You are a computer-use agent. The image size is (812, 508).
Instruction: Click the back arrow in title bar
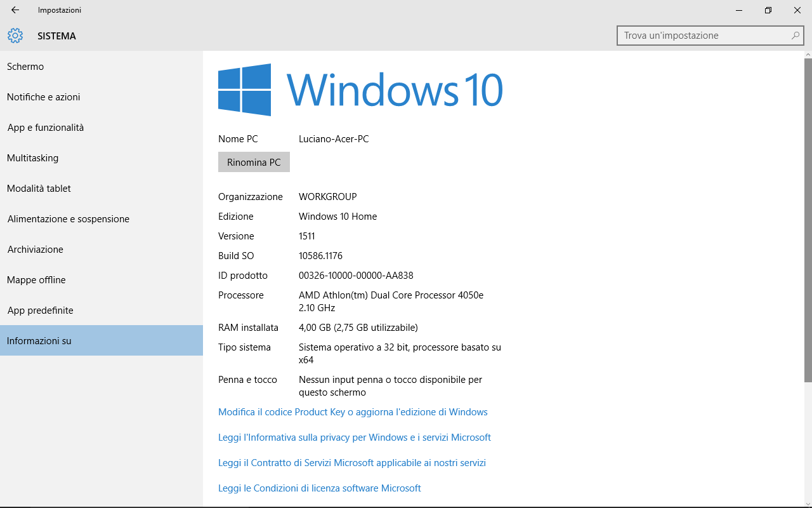pos(15,10)
